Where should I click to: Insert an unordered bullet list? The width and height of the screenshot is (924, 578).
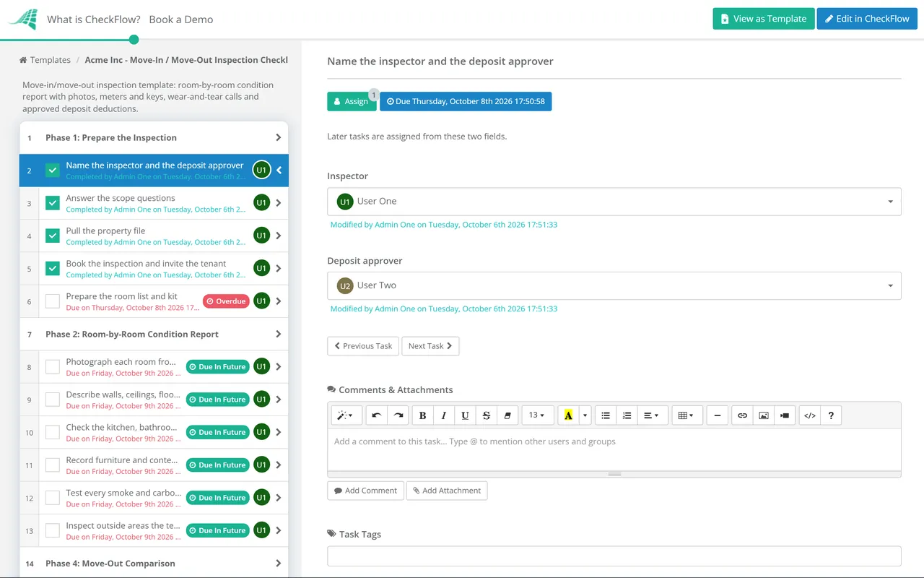(606, 415)
